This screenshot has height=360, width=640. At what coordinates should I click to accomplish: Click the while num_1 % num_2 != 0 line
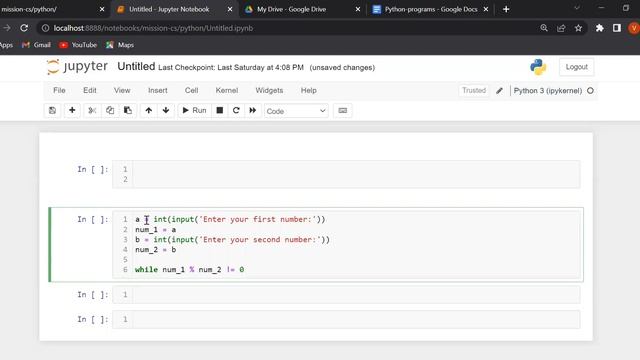tap(190, 270)
